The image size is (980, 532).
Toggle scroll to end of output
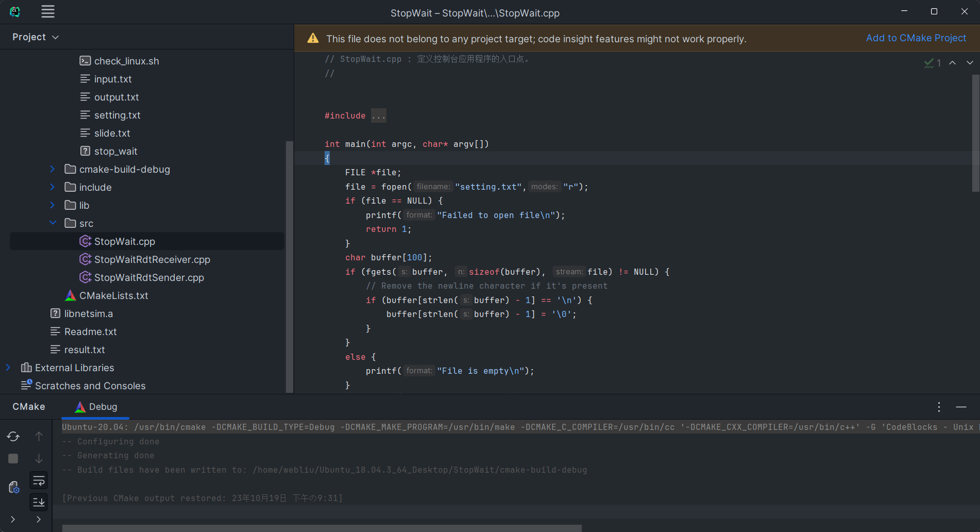[39, 502]
